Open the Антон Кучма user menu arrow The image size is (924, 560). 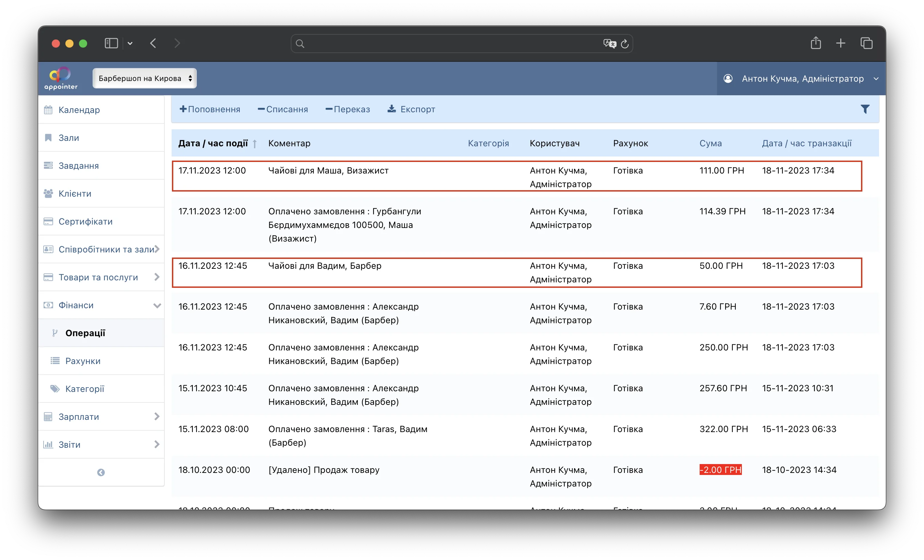pyautogui.click(x=876, y=79)
